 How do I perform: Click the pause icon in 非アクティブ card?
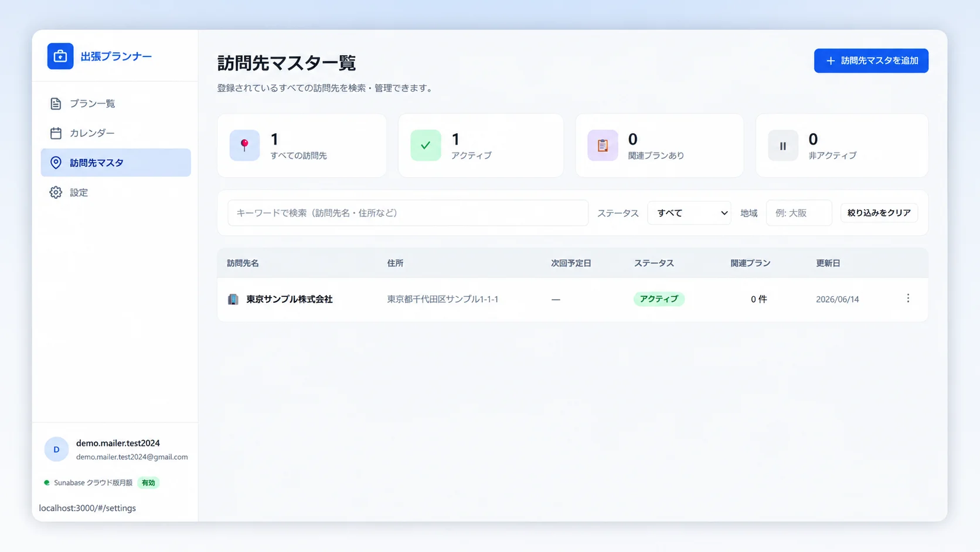(783, 145)
